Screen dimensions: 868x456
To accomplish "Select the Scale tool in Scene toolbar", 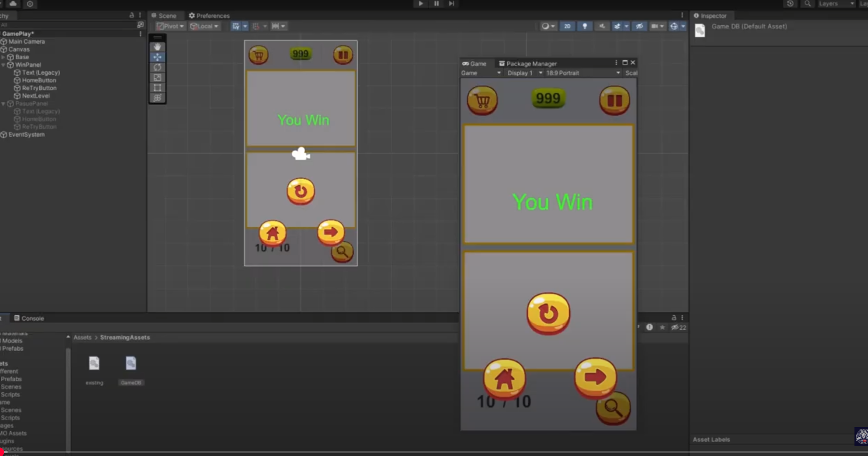I will (x=157, y=77).
